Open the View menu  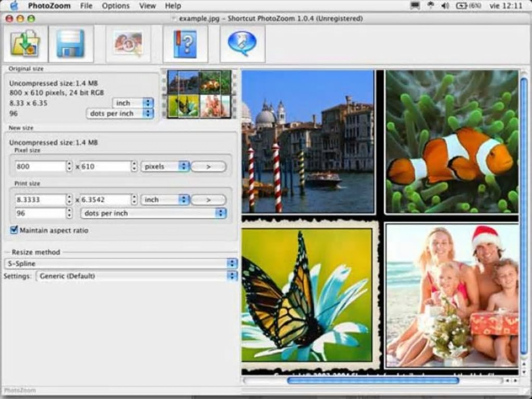coord(148,6)
